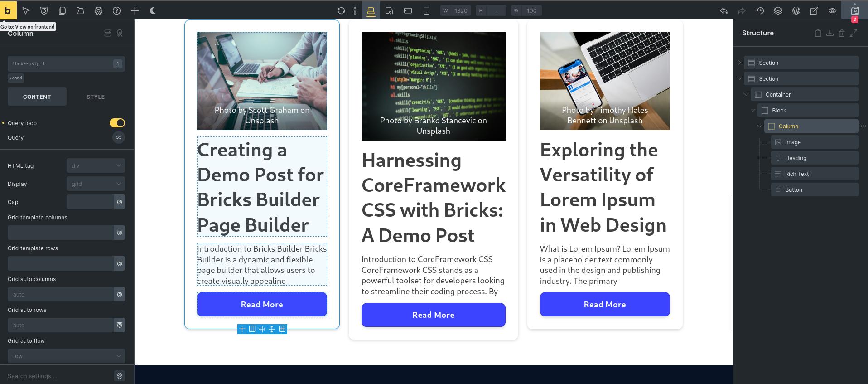The width and height of the screenshot is (868, 384).
Task: Click Read More under Harnessing CoreFramework post
Action: pyautogui.click(x=433, y=315)
